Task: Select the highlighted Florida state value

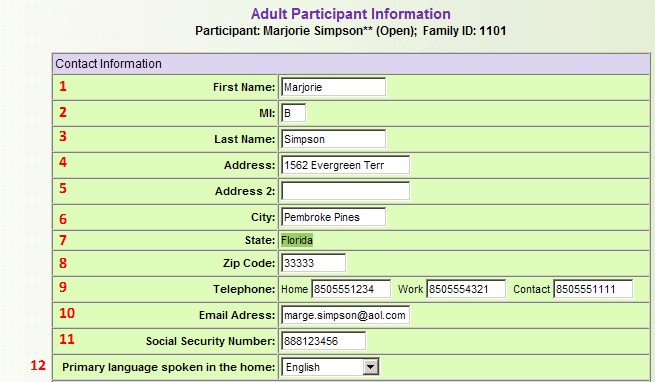Action: pyautogui.click(x=297, y=240)
